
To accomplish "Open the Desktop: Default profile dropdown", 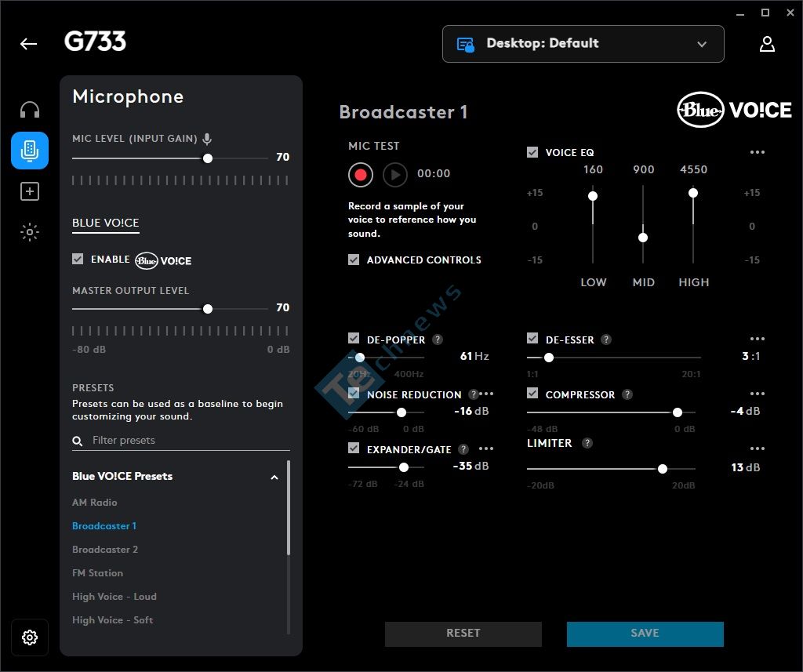I will [x=583, y=44].
